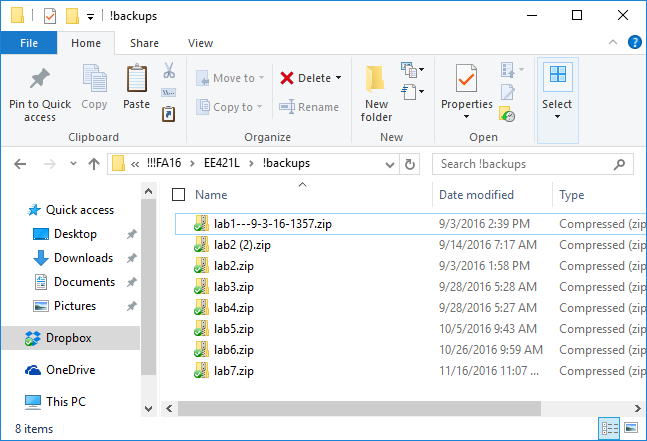647x441 pixels.
Task: Click the History icon with clock
Action: point(507,114)
